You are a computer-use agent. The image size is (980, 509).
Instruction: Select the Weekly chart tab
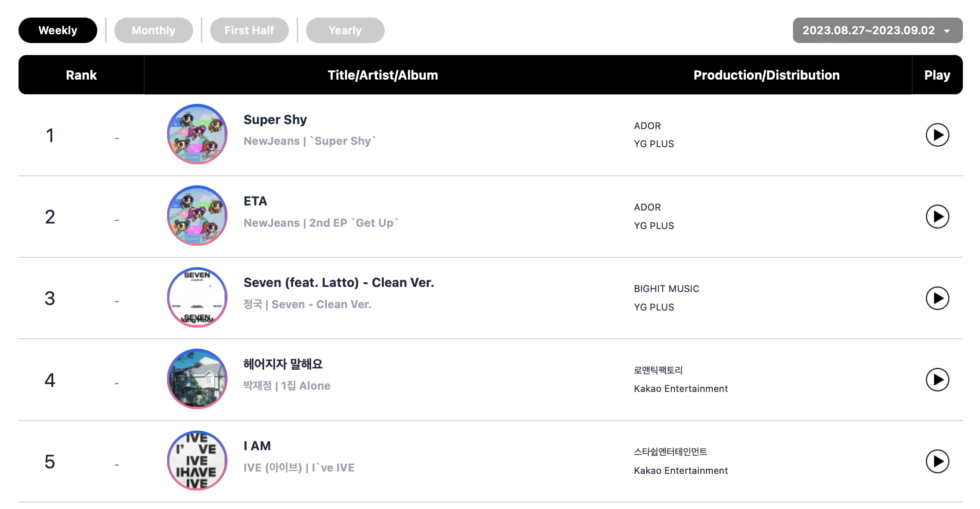58,31
